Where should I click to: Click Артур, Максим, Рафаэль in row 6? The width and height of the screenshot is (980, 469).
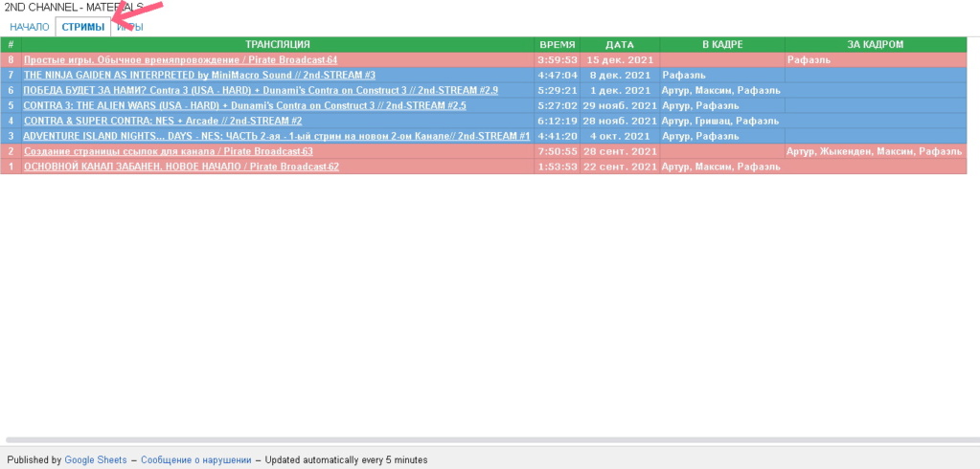(722, 91)
